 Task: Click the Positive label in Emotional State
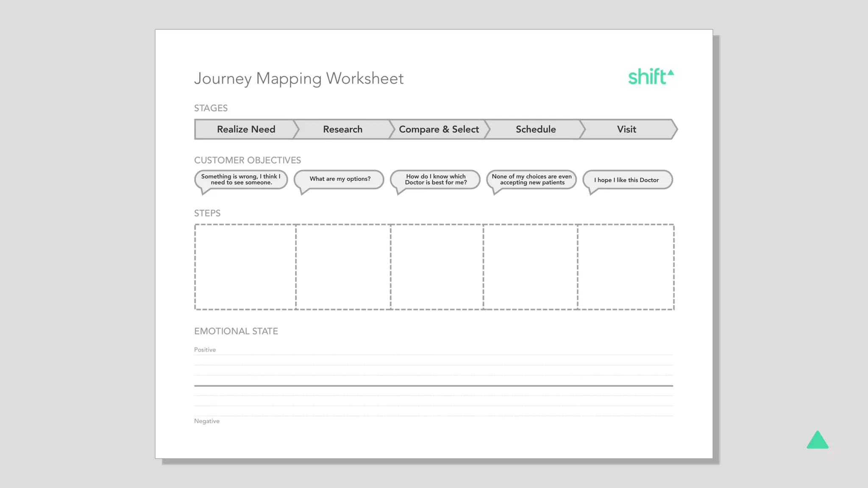pos(205,350)
